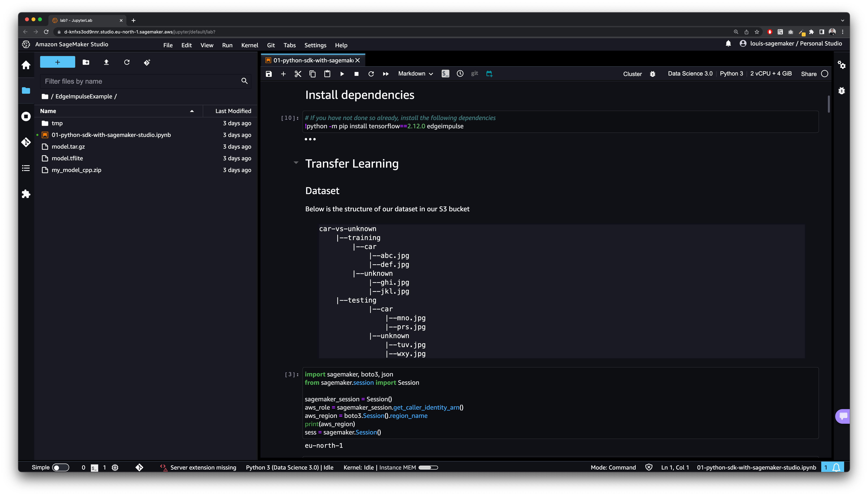Image resolution: width=868 pixels, height=496 pixels.
Task: Open the Running Terminals and Kernels panel
Action: 26,116
